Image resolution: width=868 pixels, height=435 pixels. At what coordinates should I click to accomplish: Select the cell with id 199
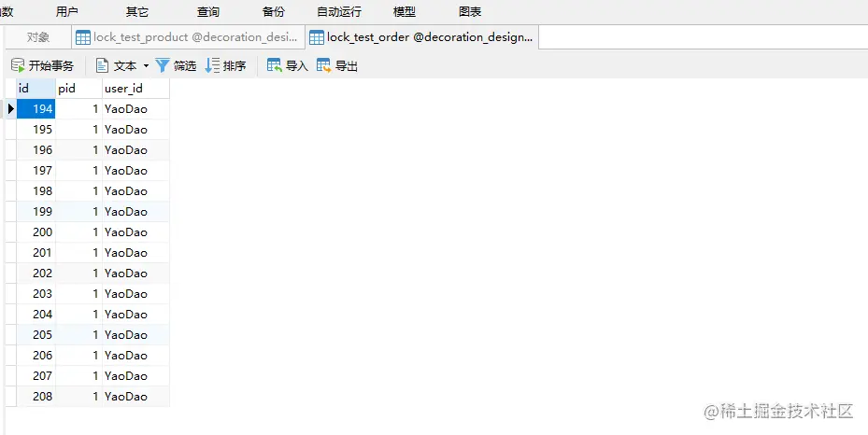click(36, 211)
